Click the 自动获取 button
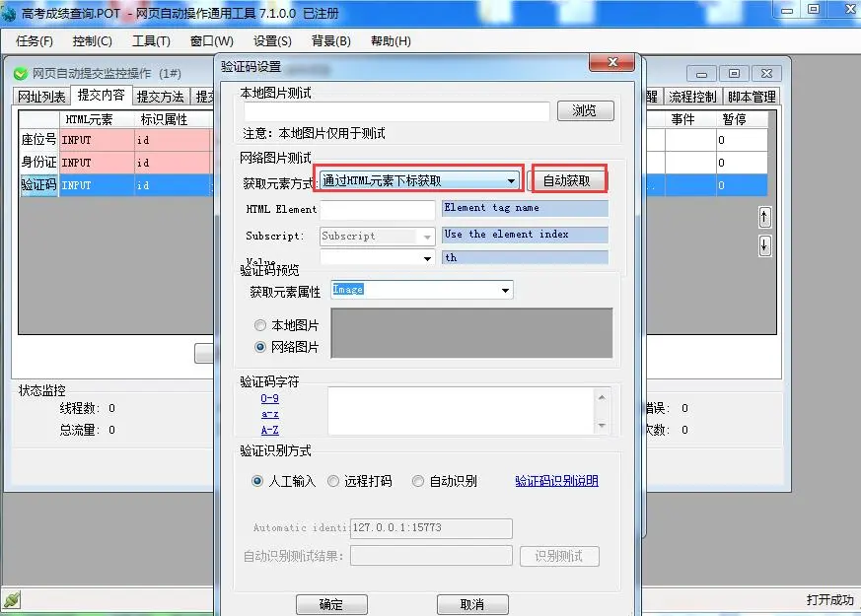Screen dimensions: 861x616 coord(567,181)
